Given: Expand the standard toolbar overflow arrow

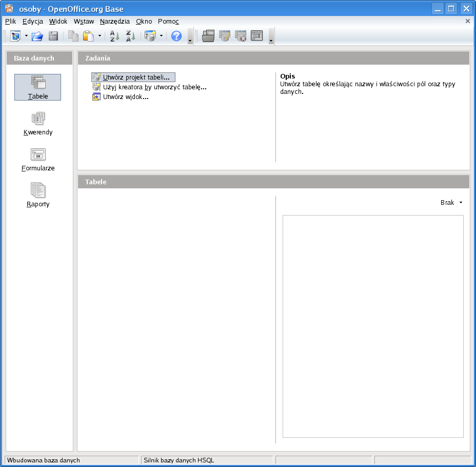Looking at the screenshot, I should [x=190, y=36].
